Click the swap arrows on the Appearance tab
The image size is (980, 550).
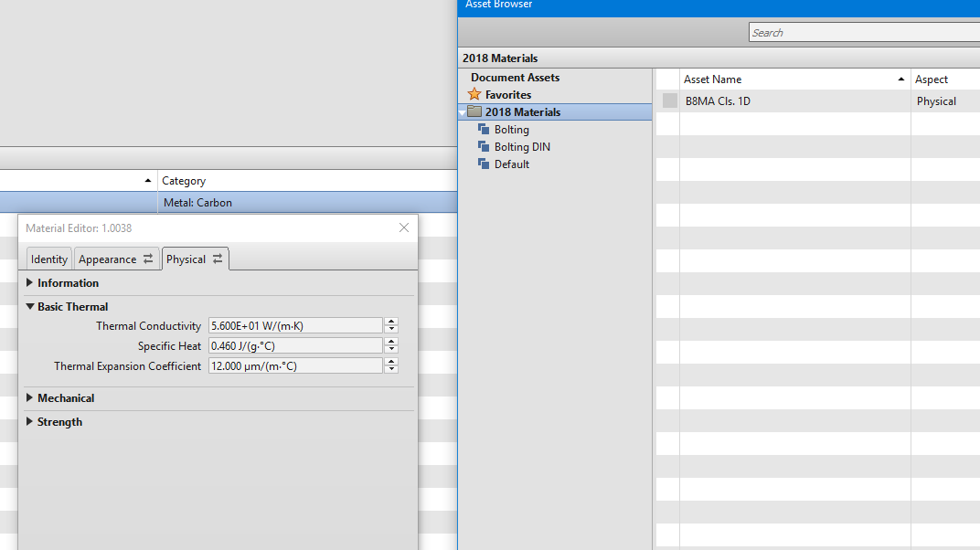[148, 259]
